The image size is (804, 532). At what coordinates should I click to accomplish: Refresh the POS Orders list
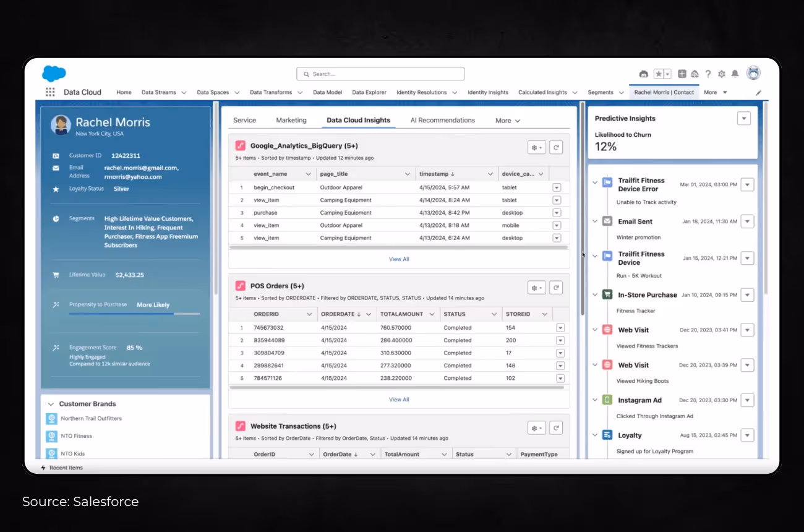556,288
